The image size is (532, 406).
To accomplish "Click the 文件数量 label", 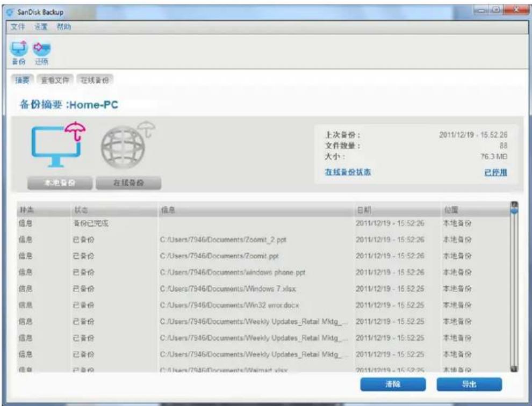I will click(x=343, y=146).
